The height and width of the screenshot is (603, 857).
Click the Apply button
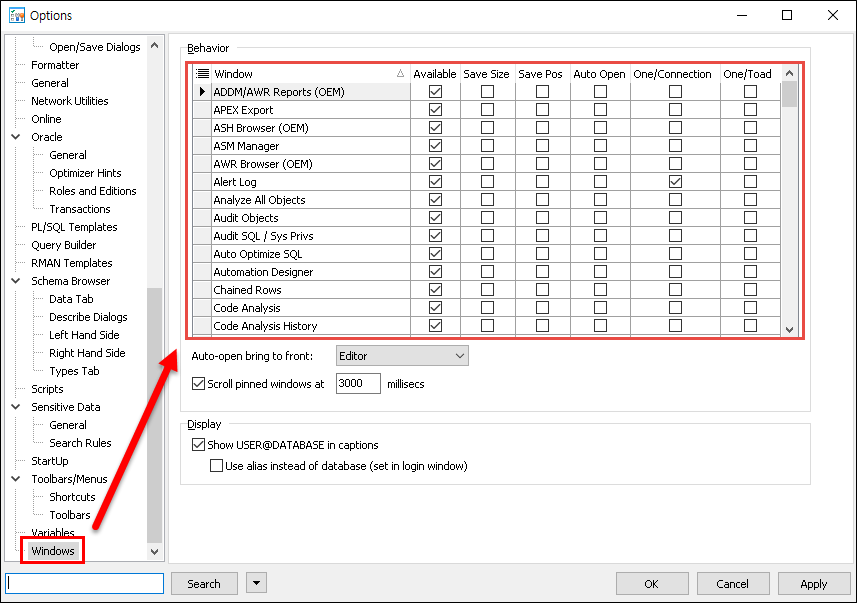click(813, 583)
